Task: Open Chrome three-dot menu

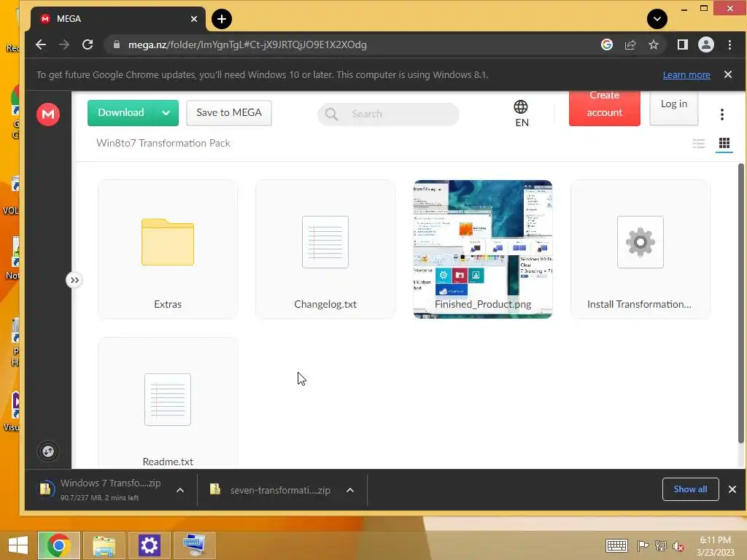Action: pyautogui.click(x=729, y=44)
